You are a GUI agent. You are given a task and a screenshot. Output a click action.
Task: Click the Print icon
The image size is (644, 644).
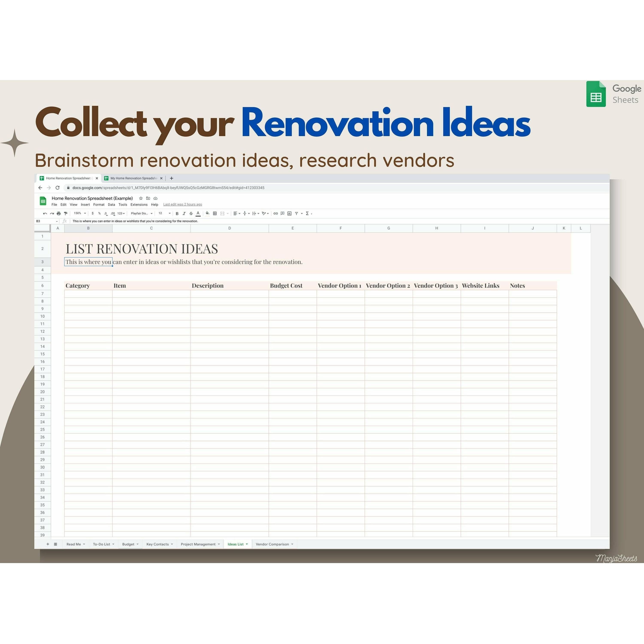coord(59,213)
